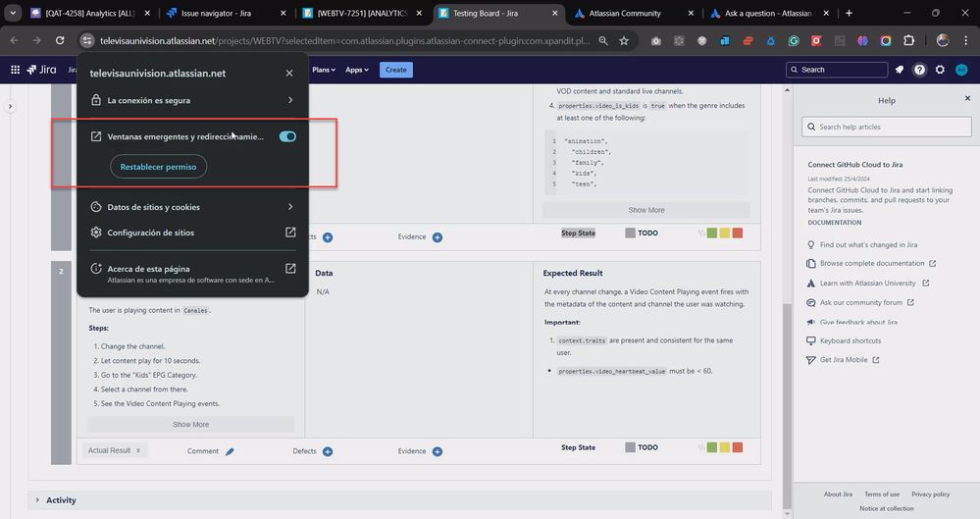980x519 pixels.
Task: Click Show More under expected result code
Action: tap(646, 210)
